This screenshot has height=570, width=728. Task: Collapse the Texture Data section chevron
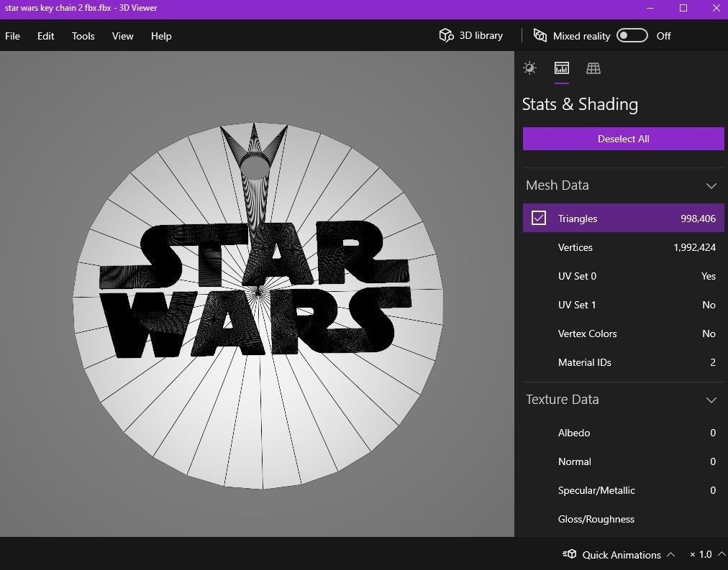tap(711, 400)
